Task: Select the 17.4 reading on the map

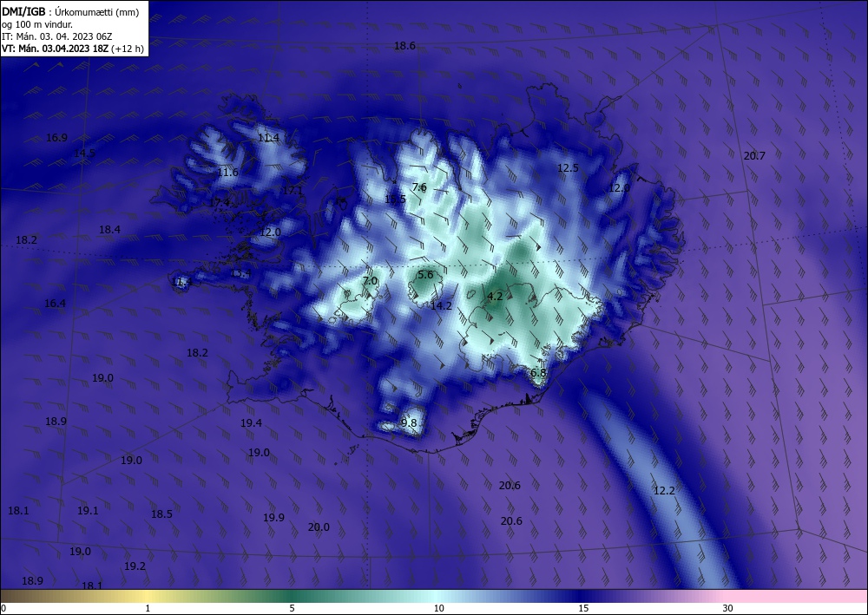Action: [x=220, y=203]
